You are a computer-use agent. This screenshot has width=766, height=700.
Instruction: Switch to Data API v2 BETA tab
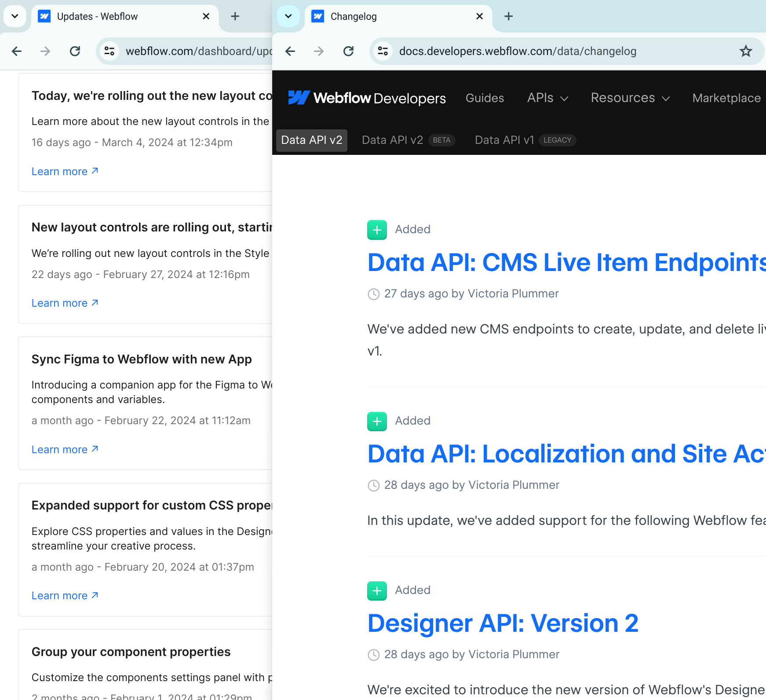[x=408, y=140]
